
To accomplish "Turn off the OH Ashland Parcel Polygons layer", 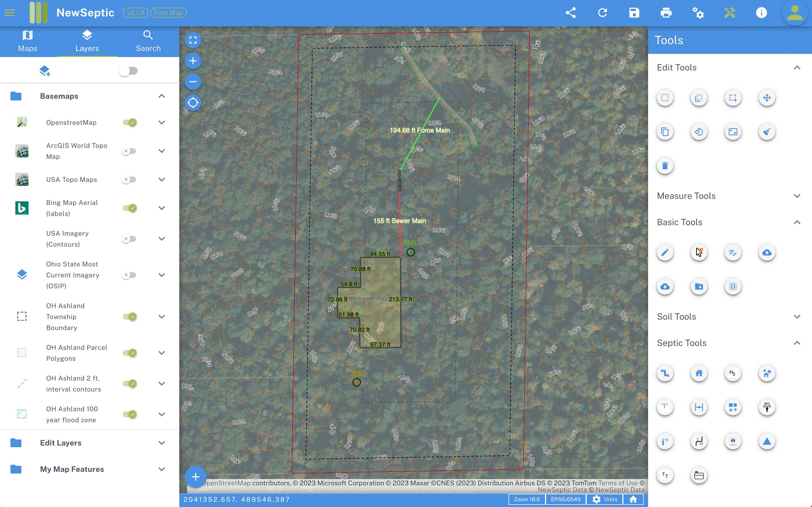I will point(130,353).
